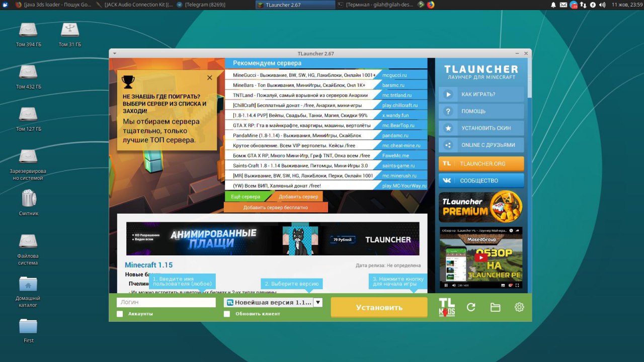Tick the Аккаунты checkbox
Screen dimensions: 644x362
click(x=120, y=314)
